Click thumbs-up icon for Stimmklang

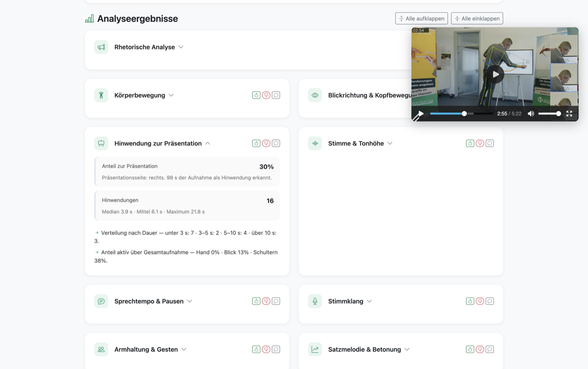[x=470, y=301]
